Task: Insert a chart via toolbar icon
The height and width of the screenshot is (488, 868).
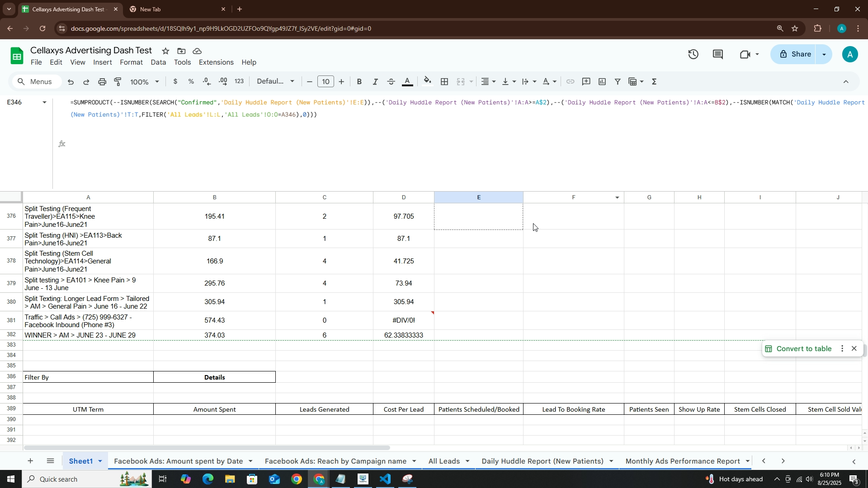Action: click(602, 82)
